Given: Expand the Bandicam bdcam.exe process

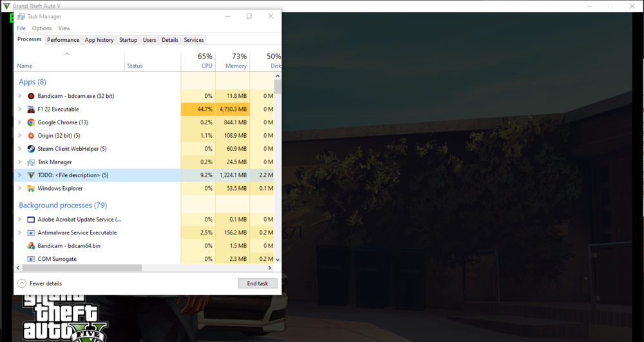Looking at the screenshot, I should [x=19, y=96].
